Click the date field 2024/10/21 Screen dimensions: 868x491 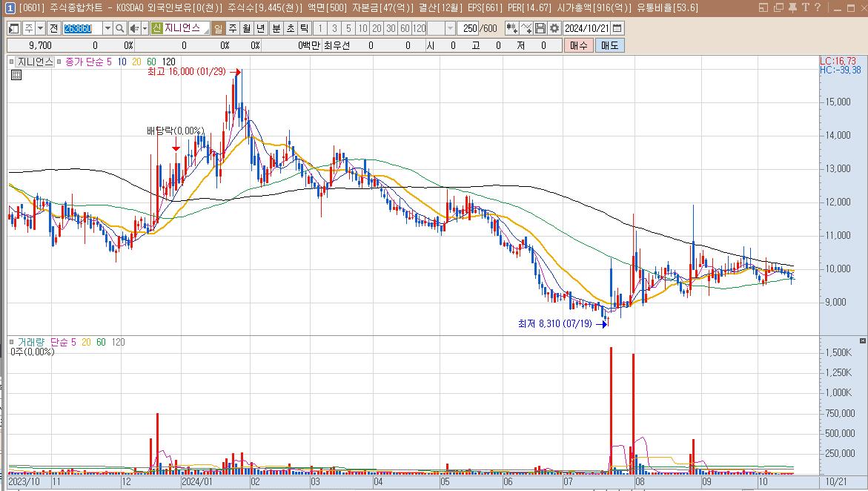click(x=587, y=28)
